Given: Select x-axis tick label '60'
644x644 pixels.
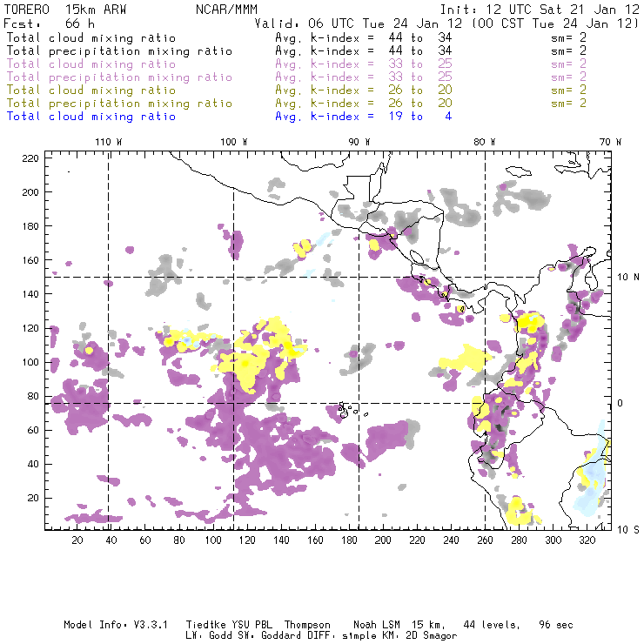Looking at the screenshot, I should (x=145, y=540).
